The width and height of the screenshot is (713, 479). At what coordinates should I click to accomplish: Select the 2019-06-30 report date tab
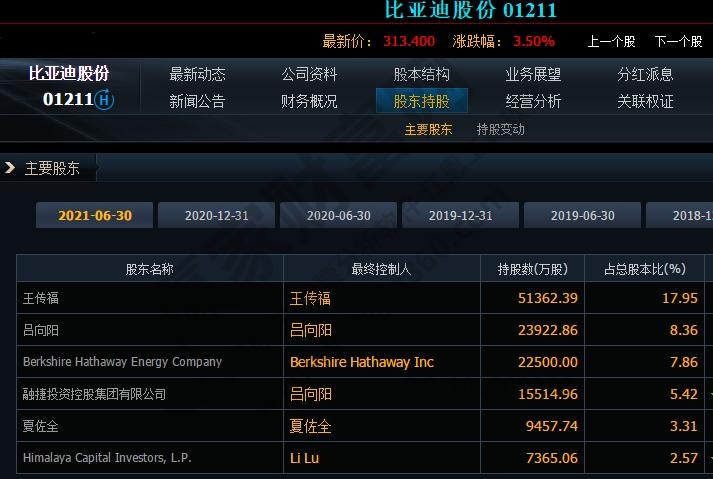[583, 216]
